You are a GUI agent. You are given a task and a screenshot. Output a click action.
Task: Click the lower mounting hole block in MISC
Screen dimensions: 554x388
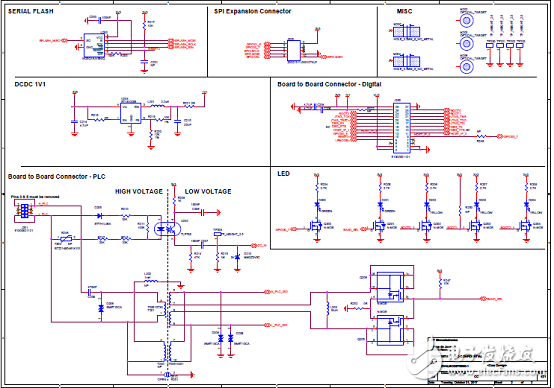point(406,61)
